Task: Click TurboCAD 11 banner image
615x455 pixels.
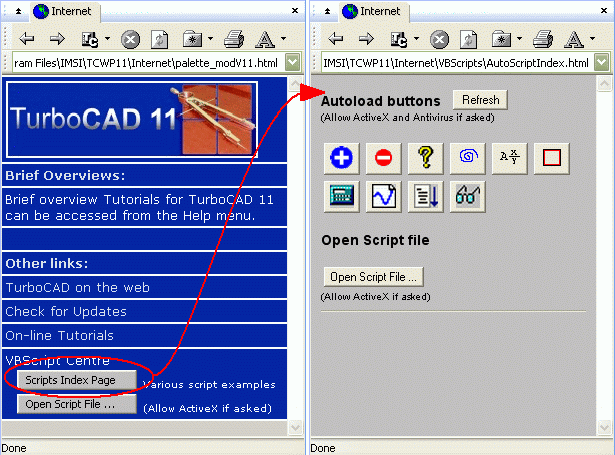Action: pos(132,119)
